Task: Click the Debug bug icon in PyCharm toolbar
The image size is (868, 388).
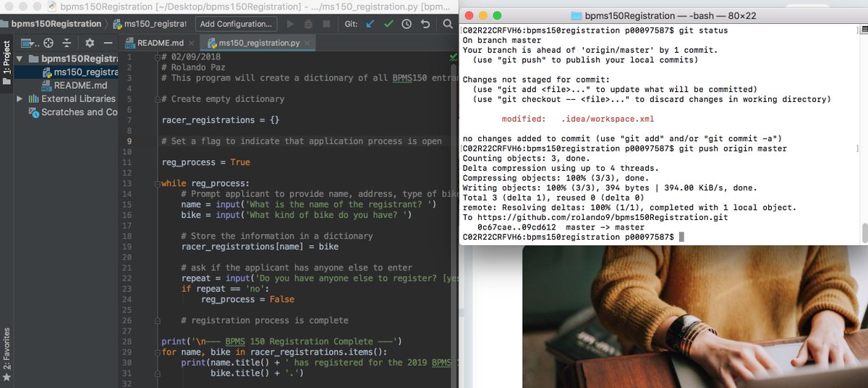Action: pos(309,24)
